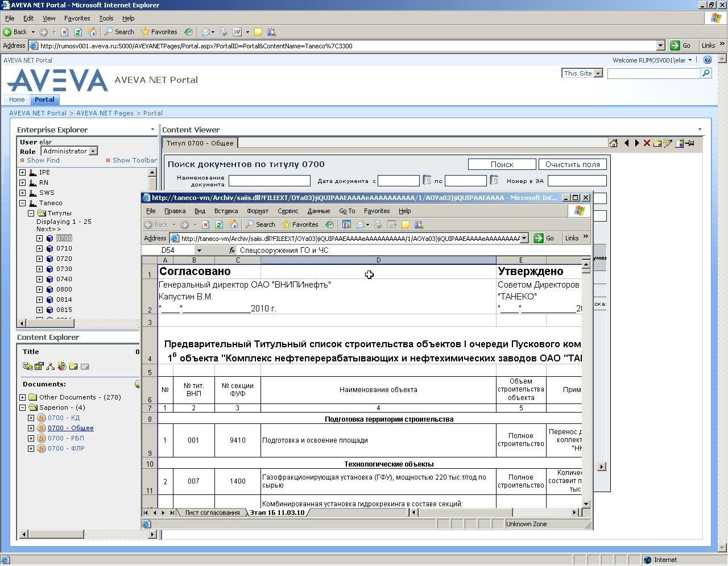Expand title 0710 node
The height and width of the screenshot is (566, 728).
tap(40, 248)
